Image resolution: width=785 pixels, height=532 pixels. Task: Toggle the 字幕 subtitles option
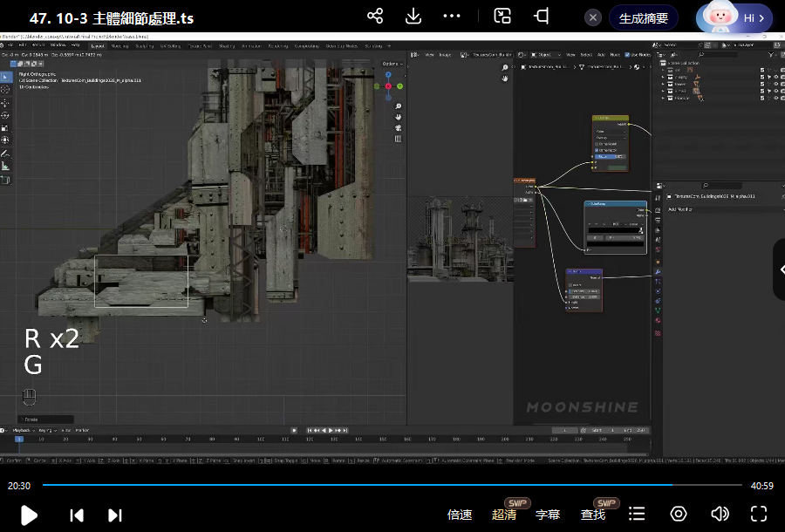(548, 515)
